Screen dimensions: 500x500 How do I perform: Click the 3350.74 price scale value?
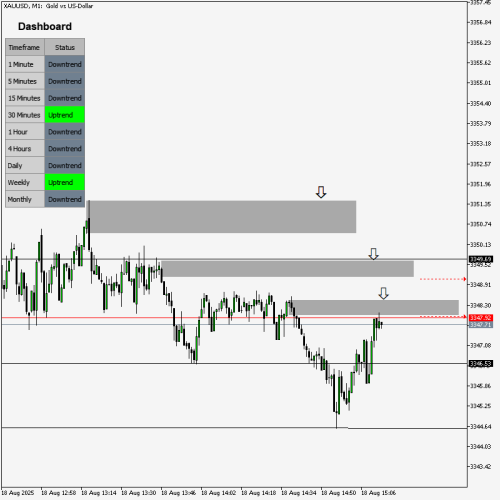coord(480,224)
